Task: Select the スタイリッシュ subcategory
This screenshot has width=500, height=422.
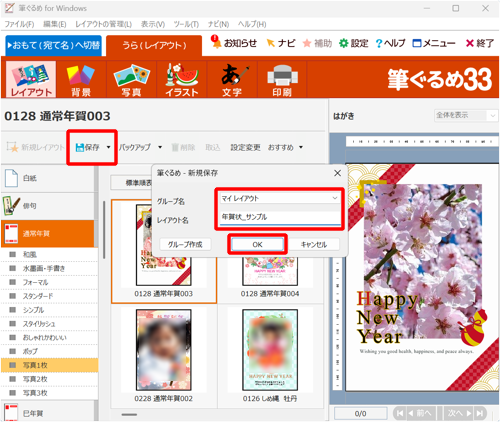Action: (x=49, y=324)
